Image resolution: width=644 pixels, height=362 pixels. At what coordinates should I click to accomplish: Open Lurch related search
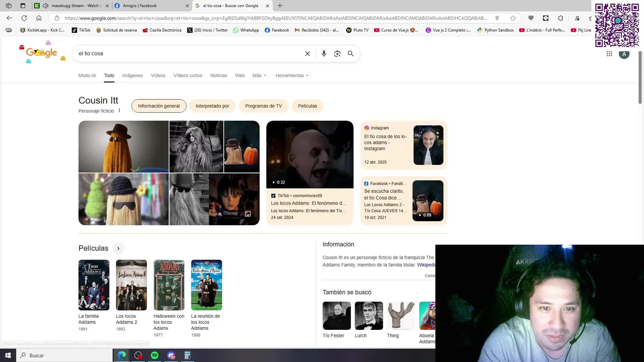pyautogui.click(x=369, y=320)
